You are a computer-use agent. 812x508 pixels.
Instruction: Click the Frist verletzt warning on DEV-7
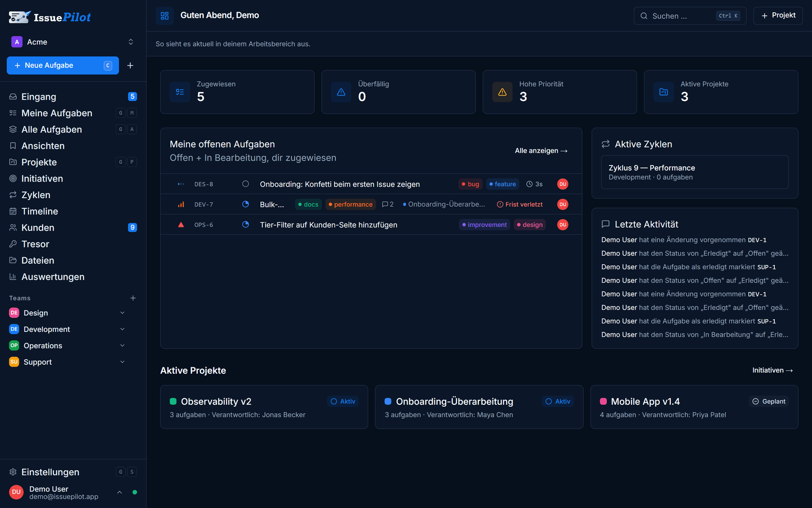[519, 204]
